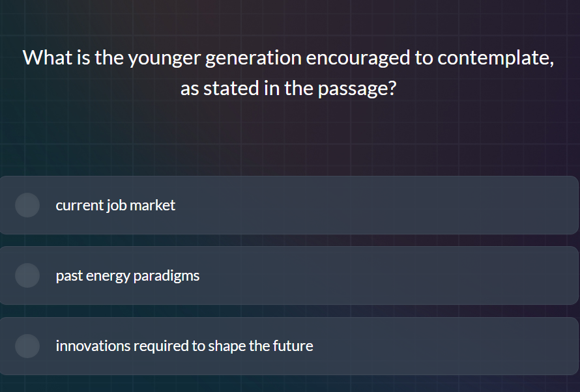Screen dimensions: 580x392
Task: Select the radio button beside "current job market"
Action: tap(27, 204)
